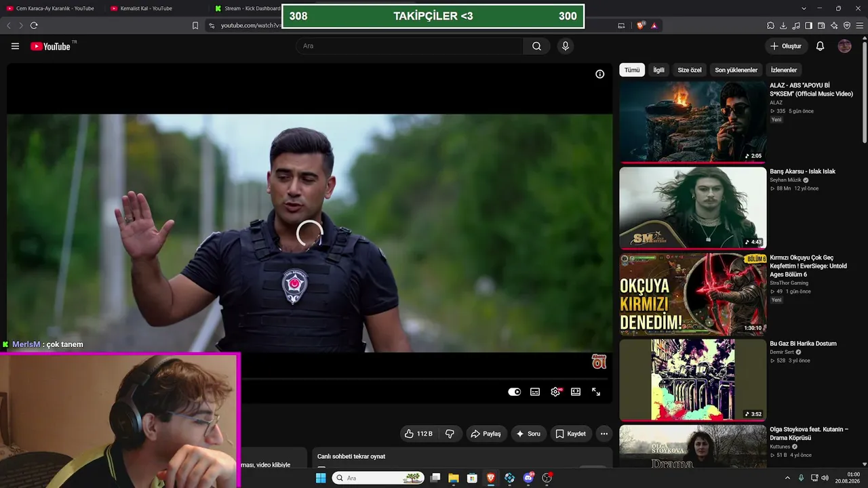
Task: Open the account avatar menu
Action: (844, 46)
